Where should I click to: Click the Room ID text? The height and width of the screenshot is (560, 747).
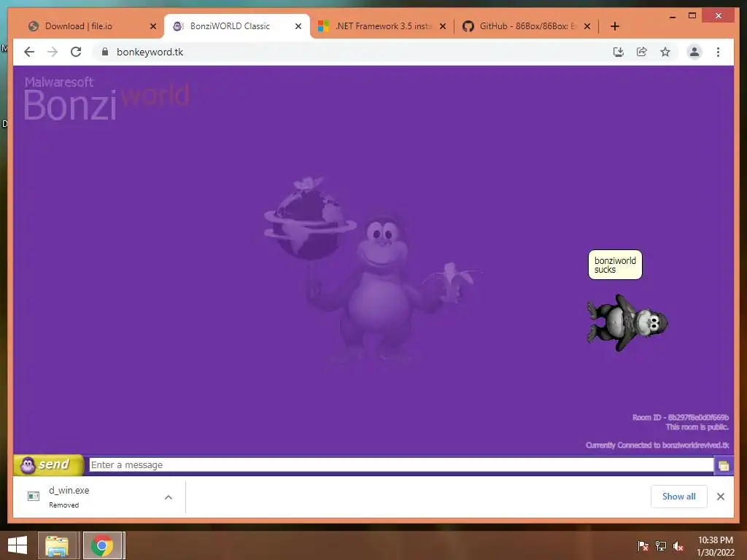(x=681, y=418)
